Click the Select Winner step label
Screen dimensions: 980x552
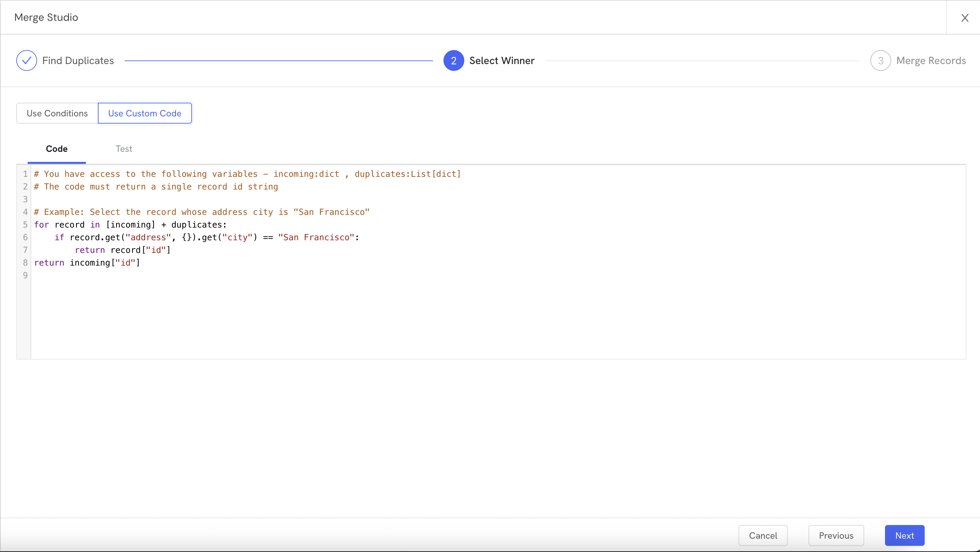[x=502, y=60]
